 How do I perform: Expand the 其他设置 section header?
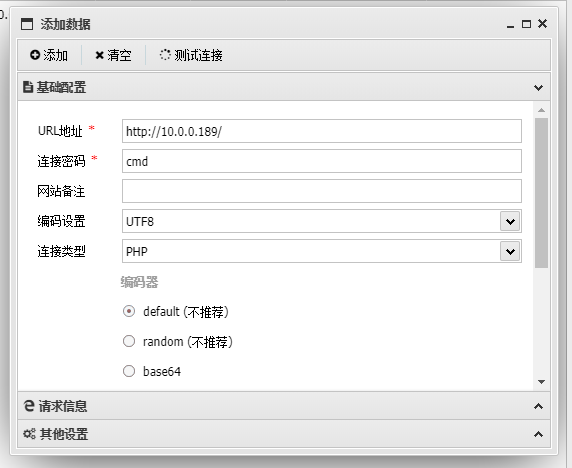coord(284,434)
